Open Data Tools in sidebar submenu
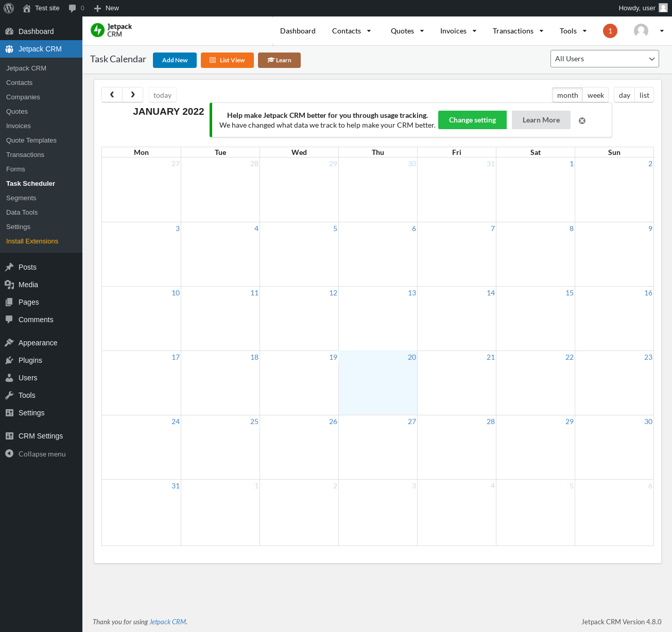Viewport: 672px width, 632px height. [22, 212]
